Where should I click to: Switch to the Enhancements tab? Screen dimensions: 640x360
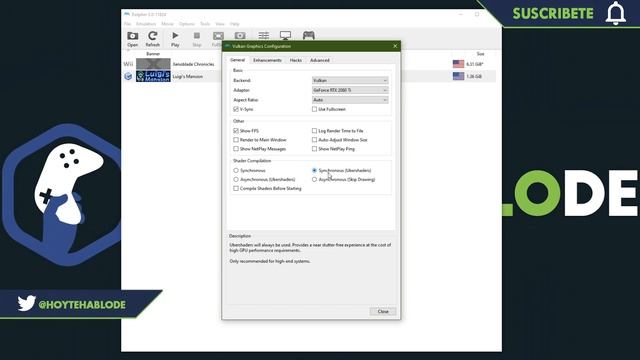267,60
